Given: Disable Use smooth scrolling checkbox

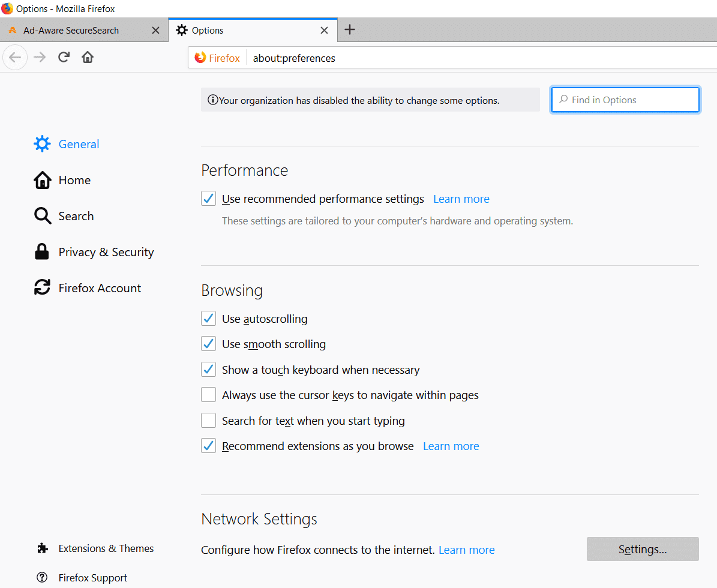Looking at the screenshot, I should [208, 344].
